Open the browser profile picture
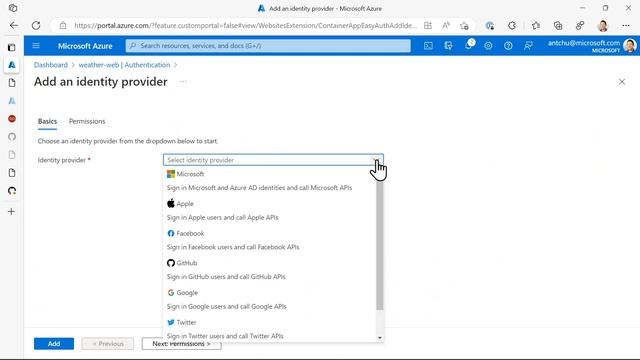The image size is (640, 360). 602,26
